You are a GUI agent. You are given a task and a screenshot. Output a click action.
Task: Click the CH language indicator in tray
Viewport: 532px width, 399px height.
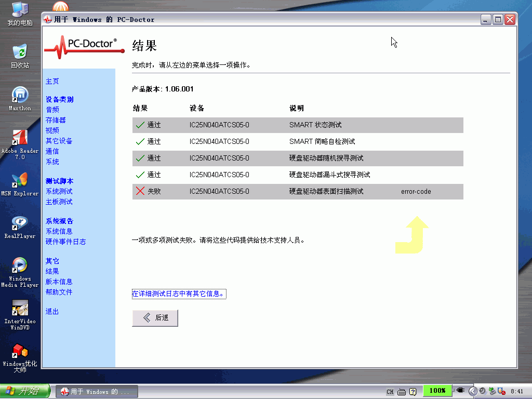tap(390, 392)
